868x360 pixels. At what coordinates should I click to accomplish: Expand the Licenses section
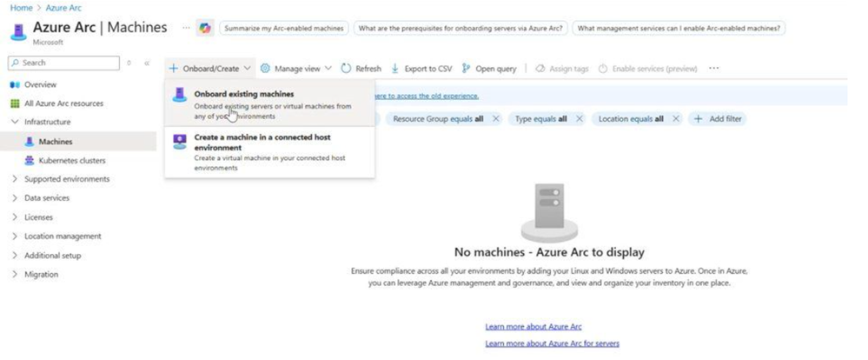tap(15, 217)
